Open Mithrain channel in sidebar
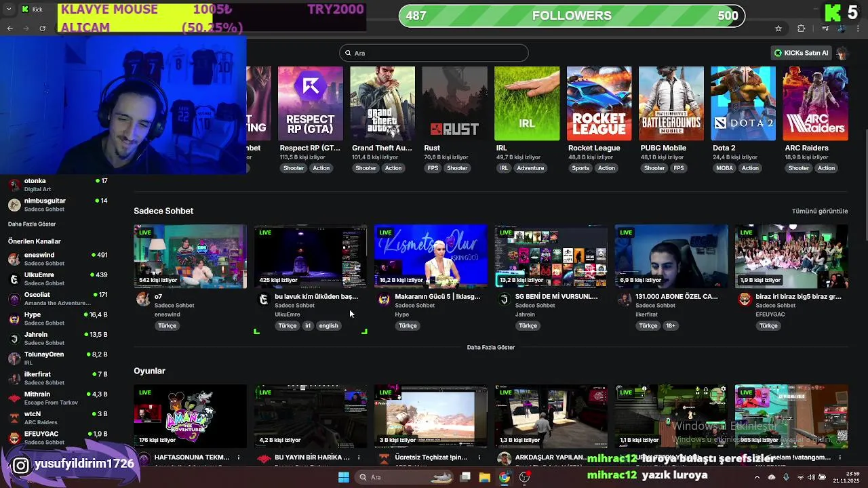The image size is (868, 488). [58, 398]
